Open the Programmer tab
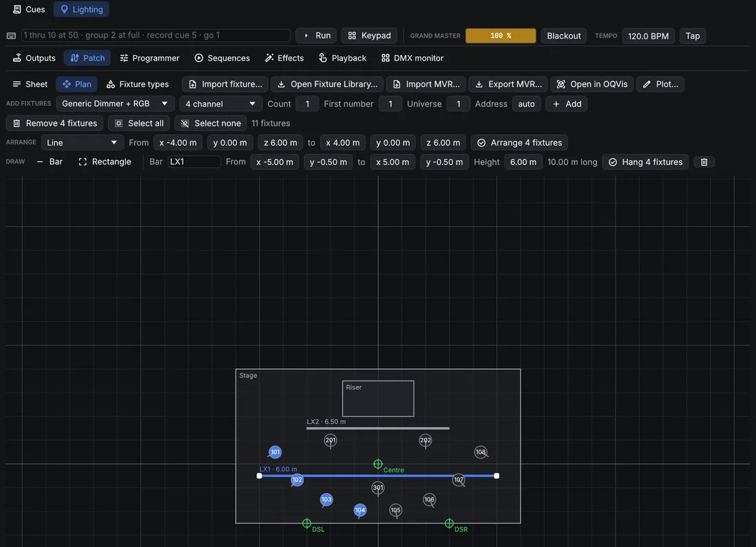The height and width of the screenshot is (547, 756). coord(149,58)
